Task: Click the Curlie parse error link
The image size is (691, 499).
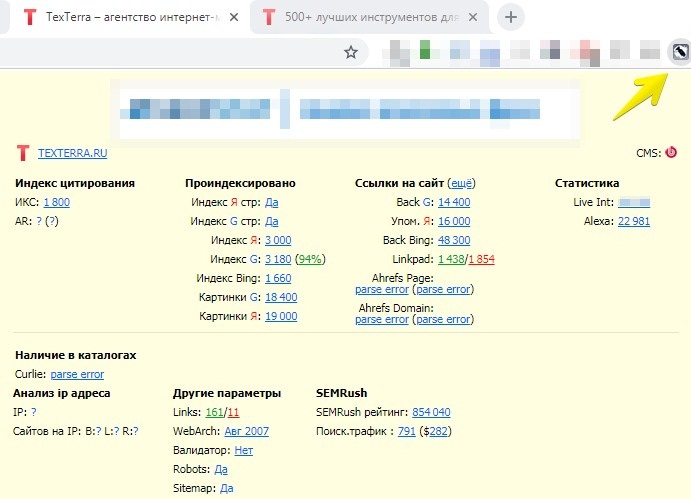Action: 77,374
